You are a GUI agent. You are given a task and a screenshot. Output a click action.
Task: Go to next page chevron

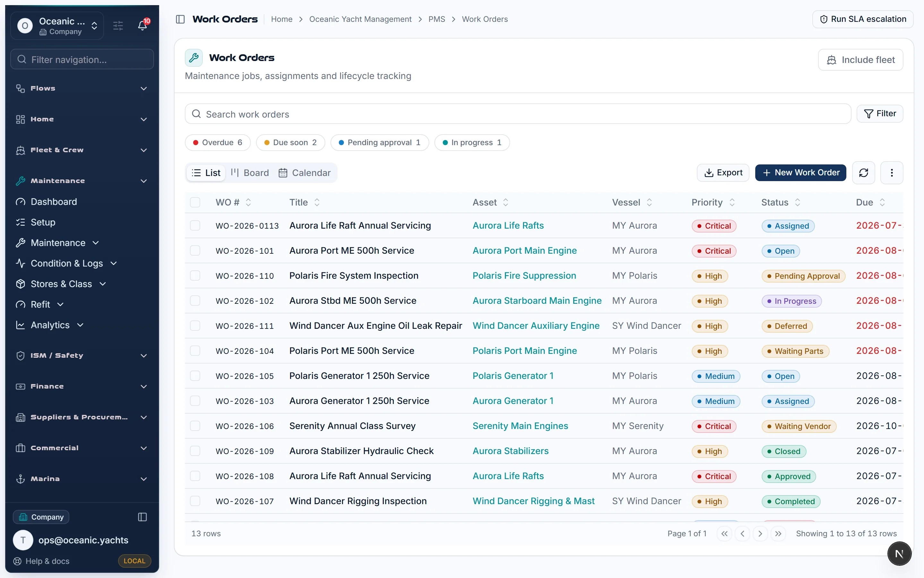tap(760, 534)
